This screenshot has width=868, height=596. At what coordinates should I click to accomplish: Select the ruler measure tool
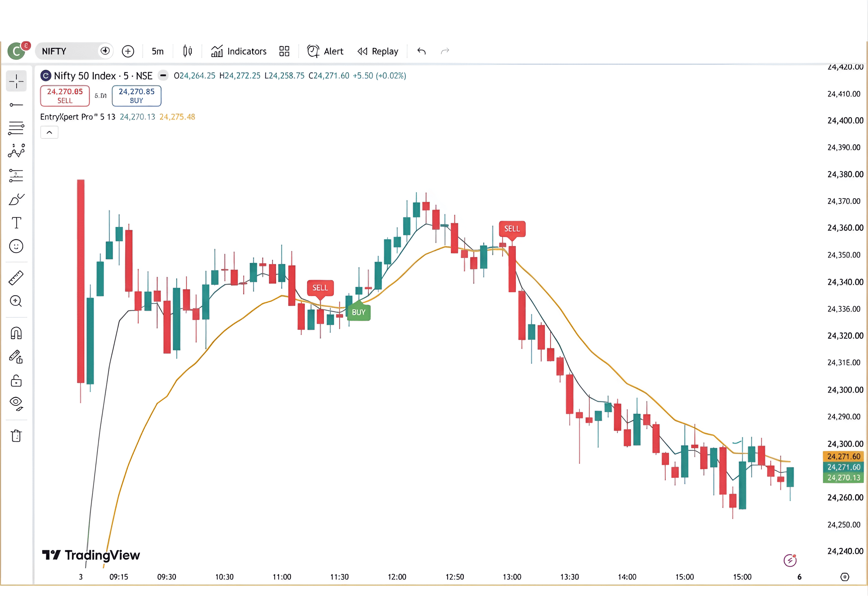click(x=16, y=278)
